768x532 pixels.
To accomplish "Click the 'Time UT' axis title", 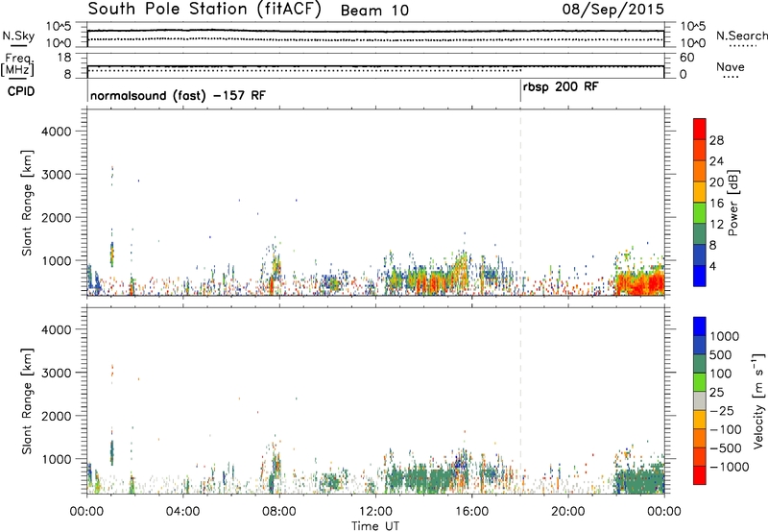I will (x=375, y=526).
